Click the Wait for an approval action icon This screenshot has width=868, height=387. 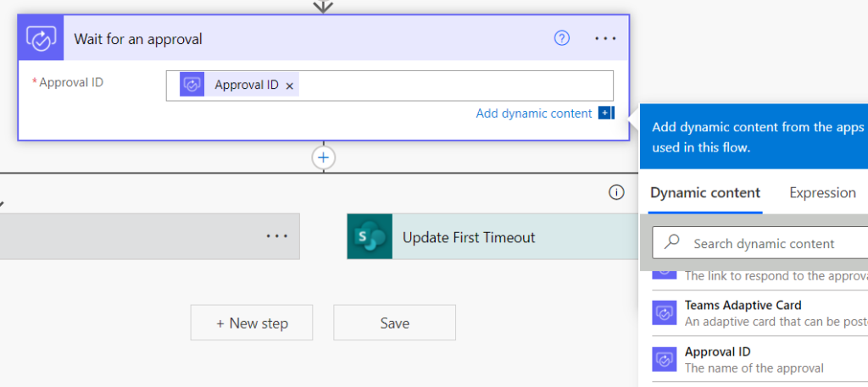[x=41, y=39]
